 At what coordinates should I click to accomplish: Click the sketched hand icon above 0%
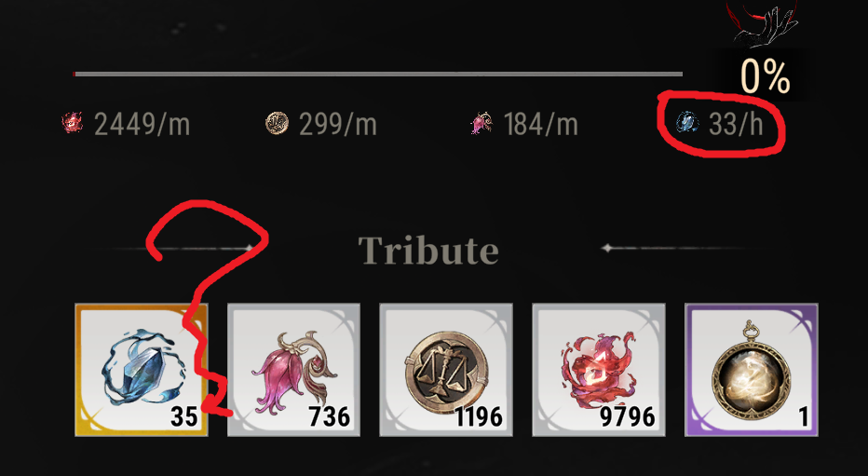point(766,25)
